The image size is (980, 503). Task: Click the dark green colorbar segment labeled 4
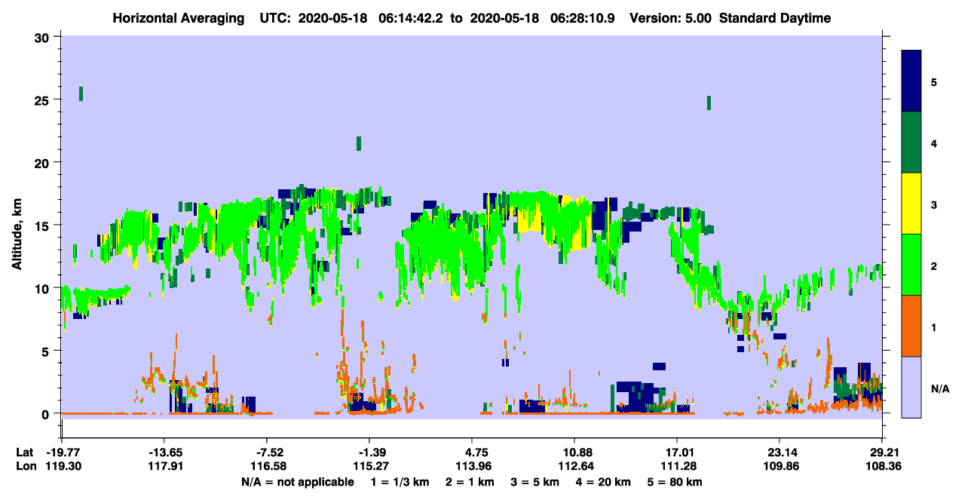[911, 143]
